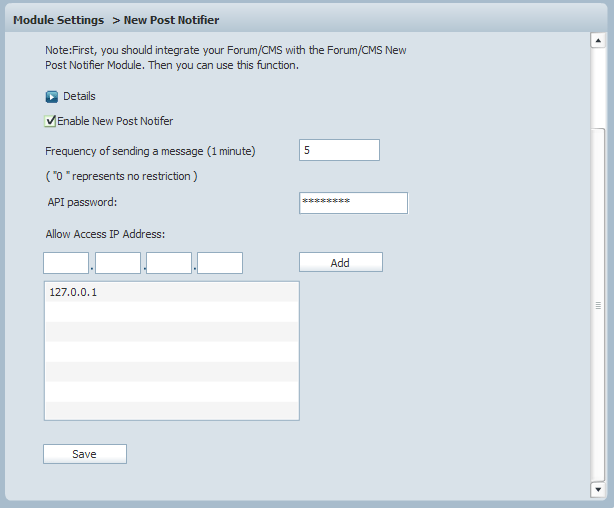Screen dimensions: 614x508
Task: Save the notifier settings
Action: (x=85, y=454)
